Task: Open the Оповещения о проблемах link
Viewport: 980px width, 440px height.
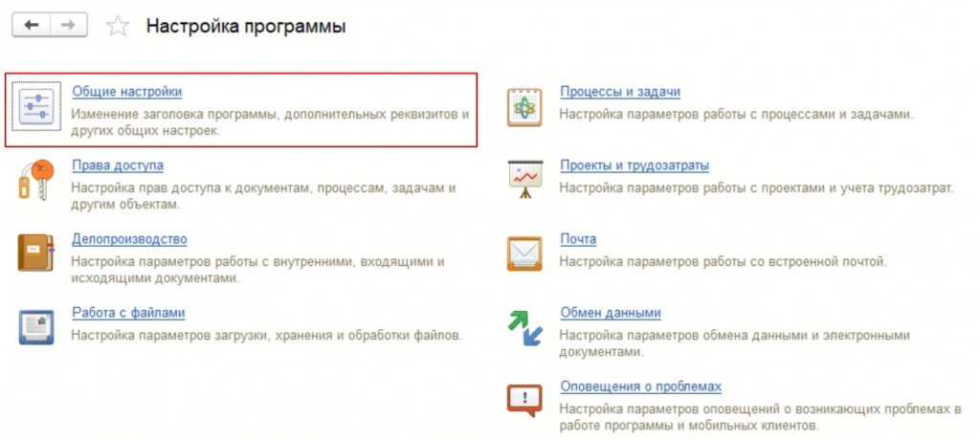Action: (640, 386)
